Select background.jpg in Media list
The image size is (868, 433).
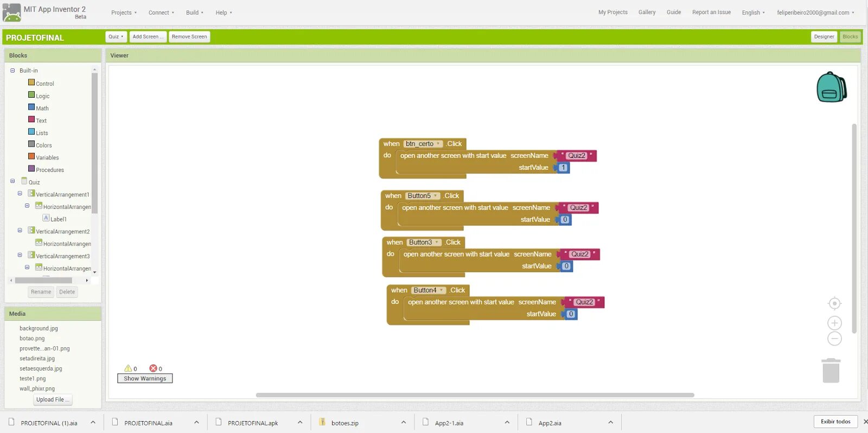tap(39, 328)
